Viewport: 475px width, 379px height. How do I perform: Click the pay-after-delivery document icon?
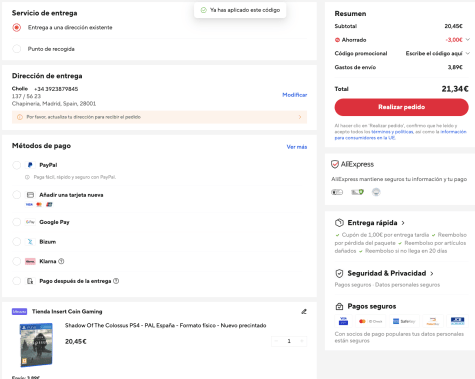30,281
